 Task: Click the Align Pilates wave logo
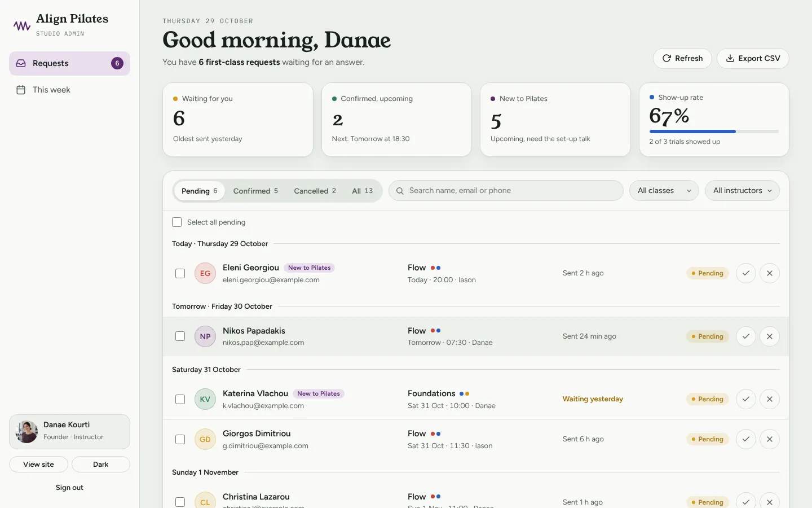click(22, 25)
